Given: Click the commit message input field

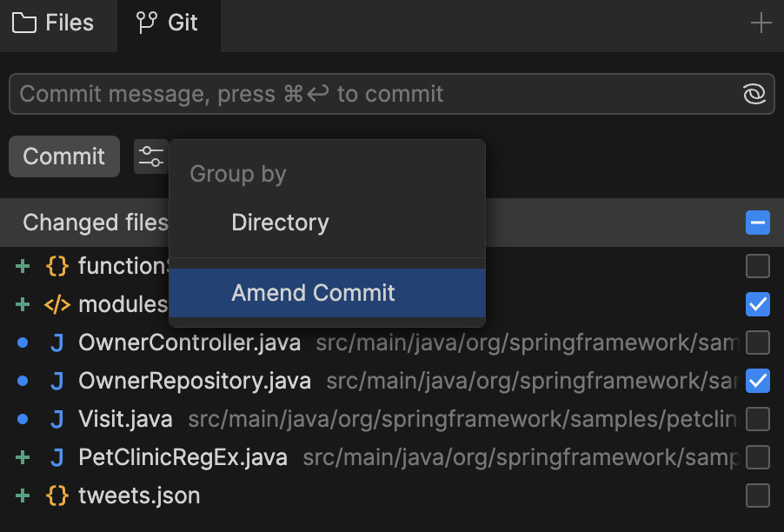Looking at the screenshot, I should pos(348,93).
